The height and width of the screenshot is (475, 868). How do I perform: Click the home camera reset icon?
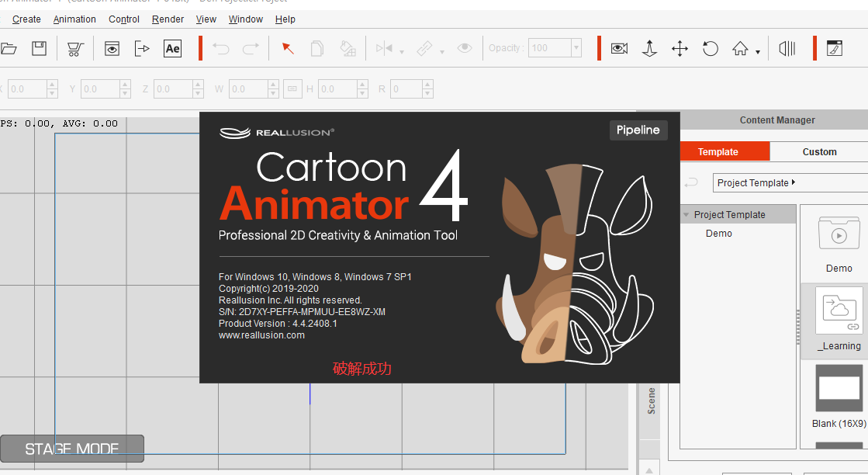(740, 49)
